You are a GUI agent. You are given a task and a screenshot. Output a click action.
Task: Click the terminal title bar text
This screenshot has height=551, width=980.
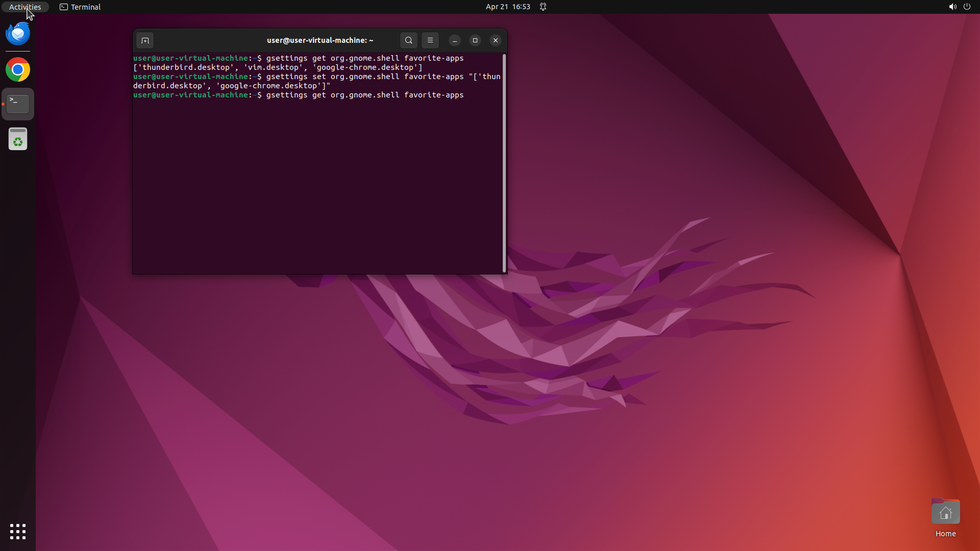[x=320, y=40]
